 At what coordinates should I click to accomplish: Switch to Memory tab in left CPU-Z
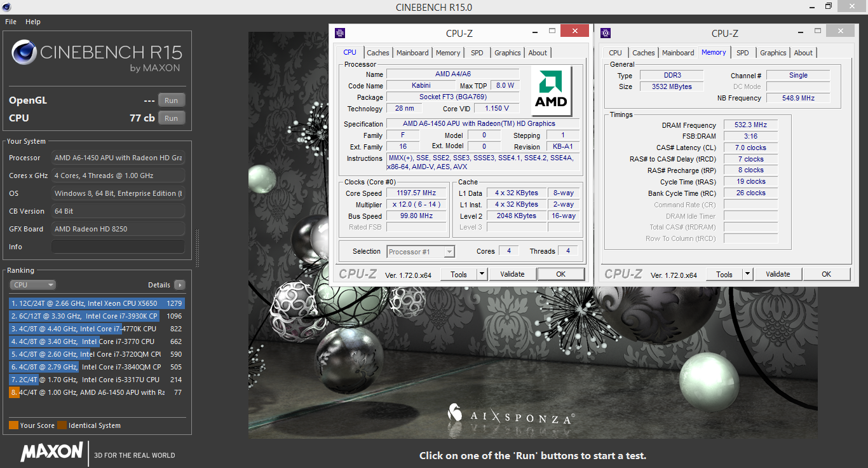point(448,53)
